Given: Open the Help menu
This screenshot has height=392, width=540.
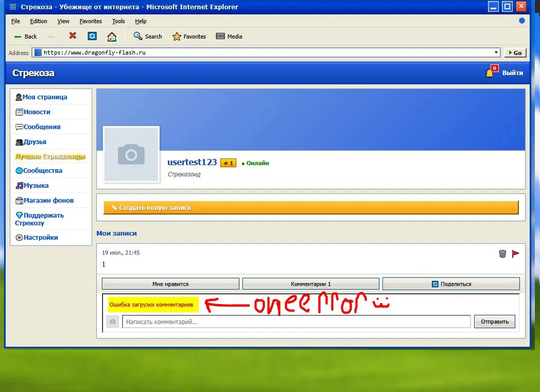Looking at the screenshot, I should (x=141, y=21).
